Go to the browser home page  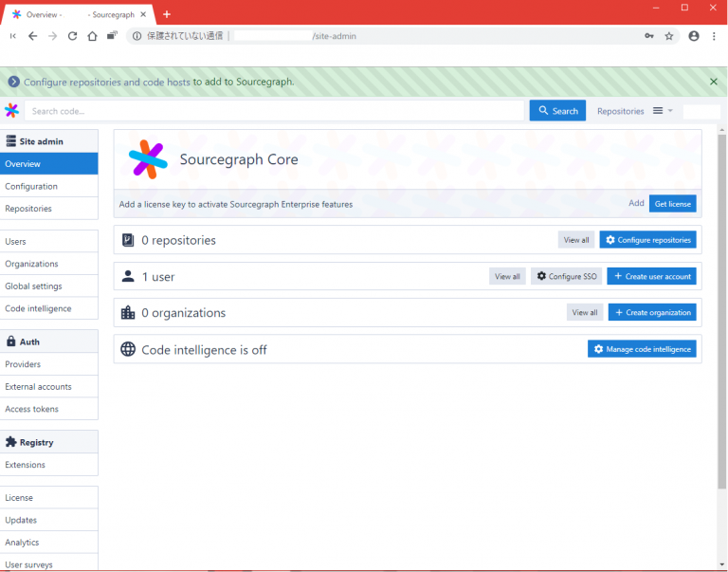pos(92,36)
